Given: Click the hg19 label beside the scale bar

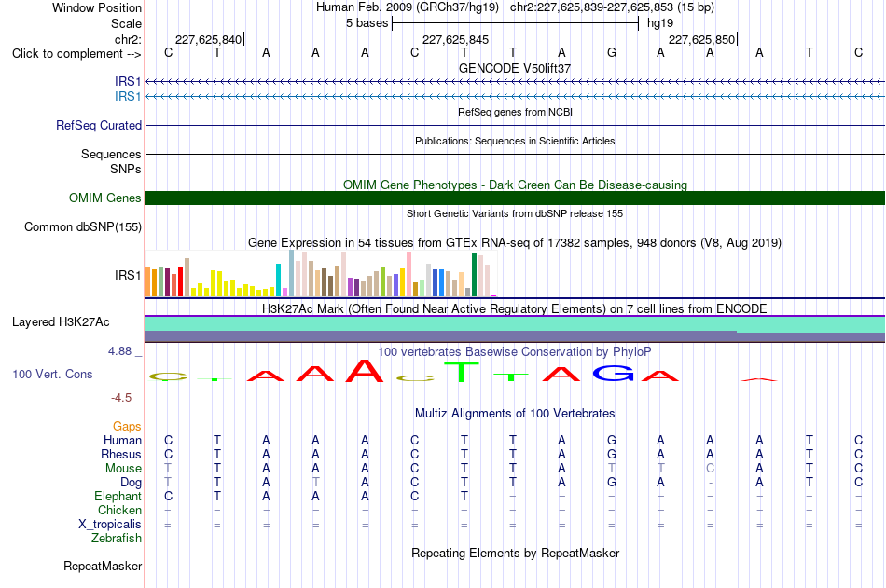Looking at the screenshot, I should (660, 23).
